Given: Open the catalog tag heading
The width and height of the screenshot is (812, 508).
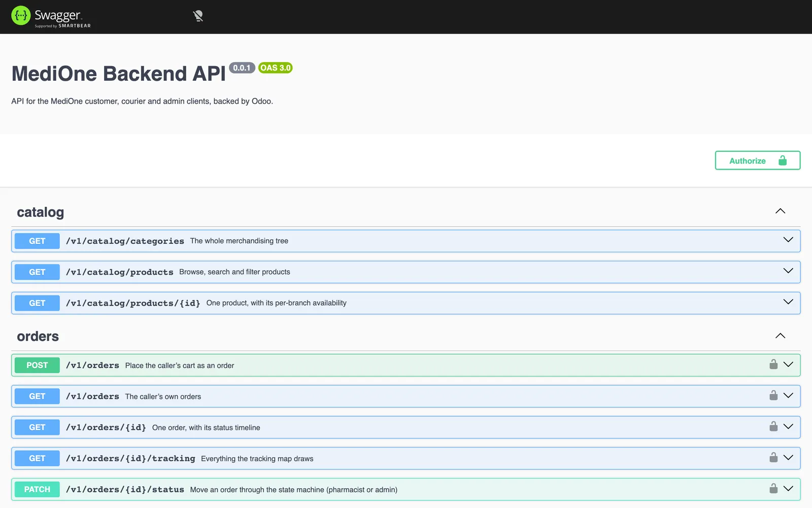Looking at the screenshot, I should (x=41, y=212).
